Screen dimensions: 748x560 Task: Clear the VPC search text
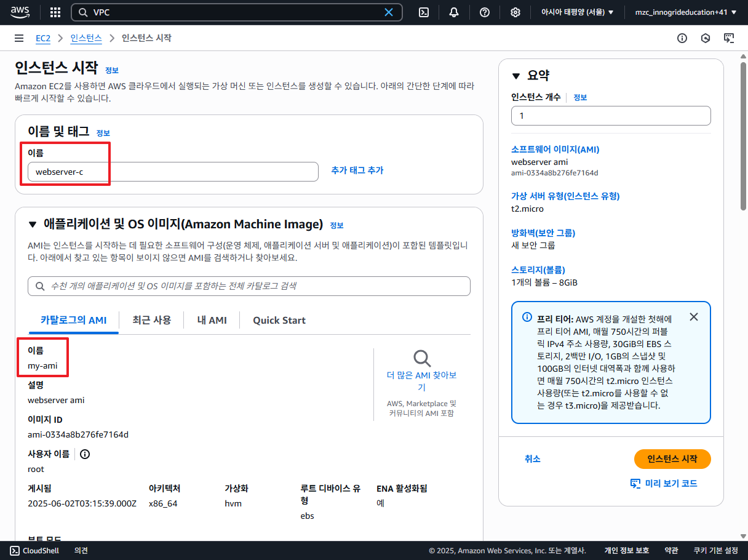coord(389,12)
